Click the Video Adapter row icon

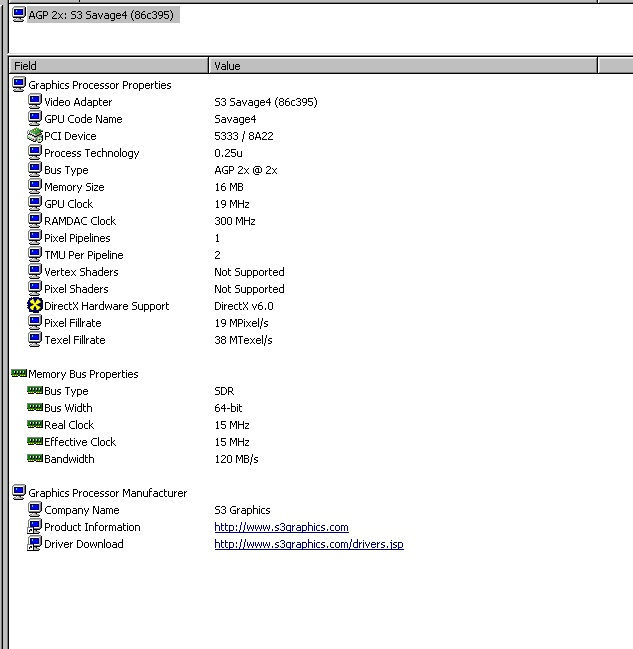coord(35,102)
